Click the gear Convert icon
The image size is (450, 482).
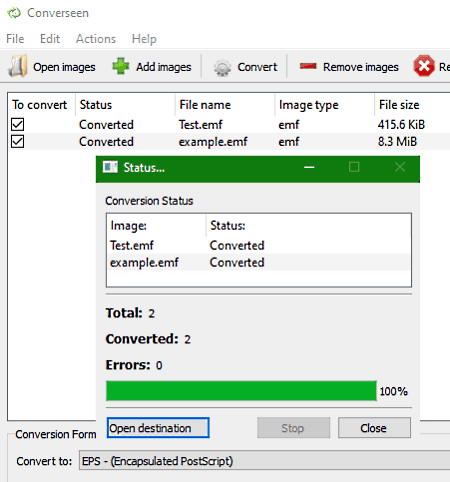click(x=222, y=67)
